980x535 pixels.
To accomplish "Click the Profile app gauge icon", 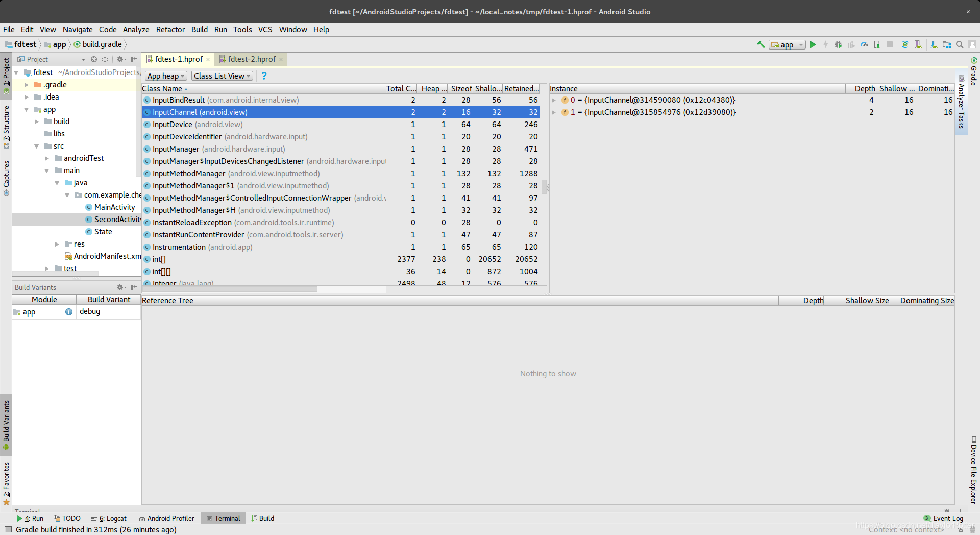I will (864, 44).
